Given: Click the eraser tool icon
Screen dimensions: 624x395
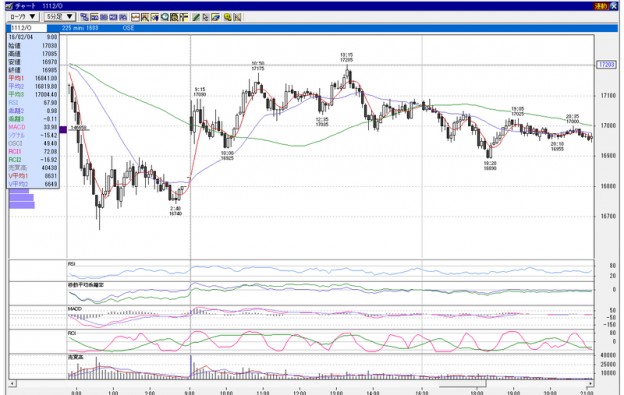Looking at the screenshot, I should (216, 17).
